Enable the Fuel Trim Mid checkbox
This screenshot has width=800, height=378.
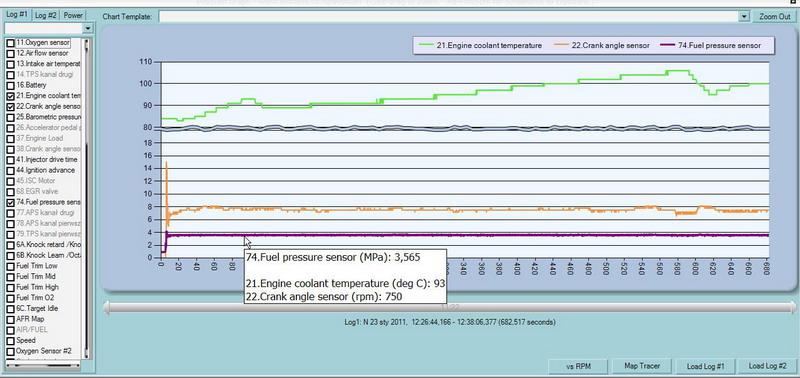(x=10, y=276)
